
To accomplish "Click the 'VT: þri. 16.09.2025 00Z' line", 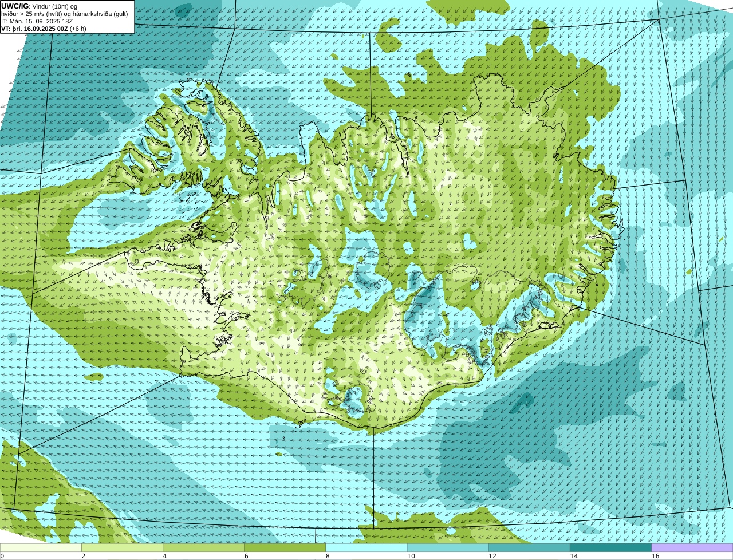I will [44, 29].
